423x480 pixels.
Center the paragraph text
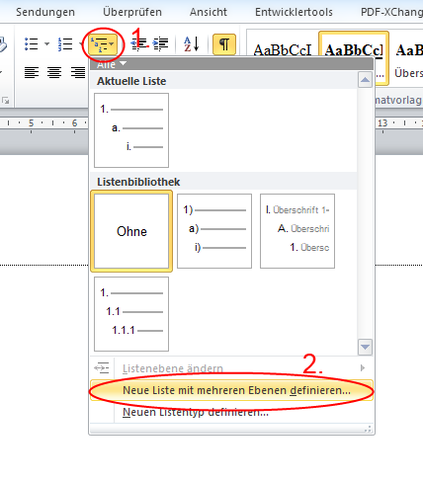click(x=54, y=72)
